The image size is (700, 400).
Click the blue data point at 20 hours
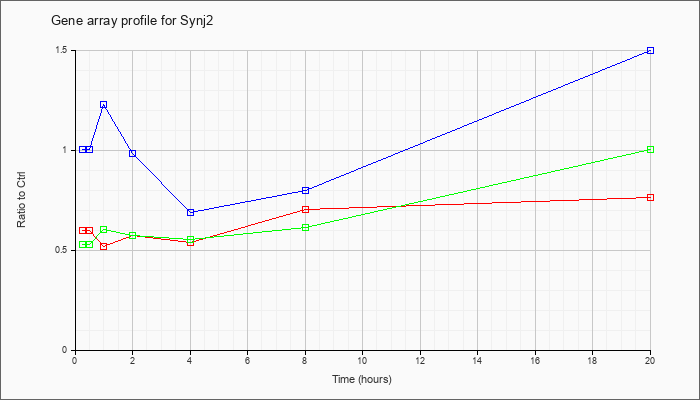pyautogui.click(x=650, y=50)
